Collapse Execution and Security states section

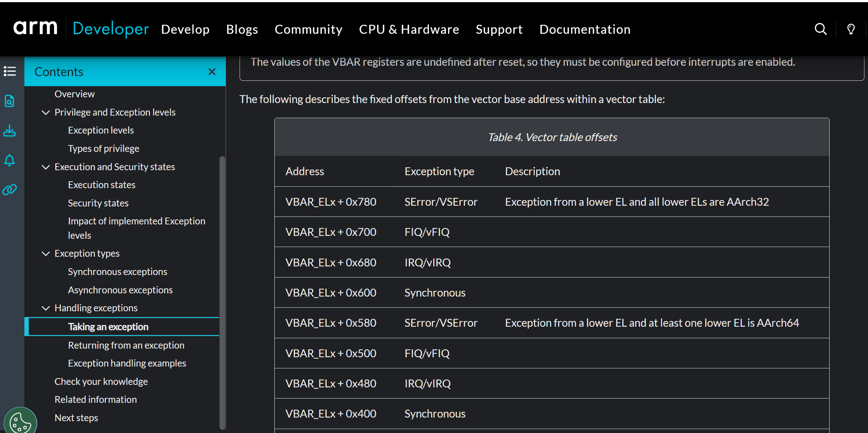tap(46, 167)
